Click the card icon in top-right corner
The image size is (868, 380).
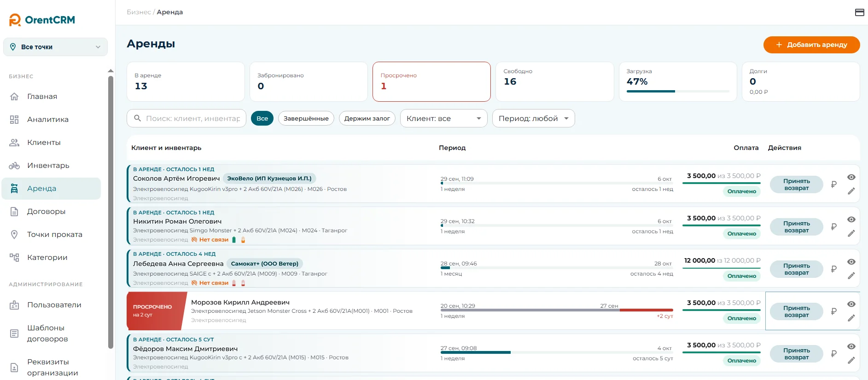click(859, 12)
